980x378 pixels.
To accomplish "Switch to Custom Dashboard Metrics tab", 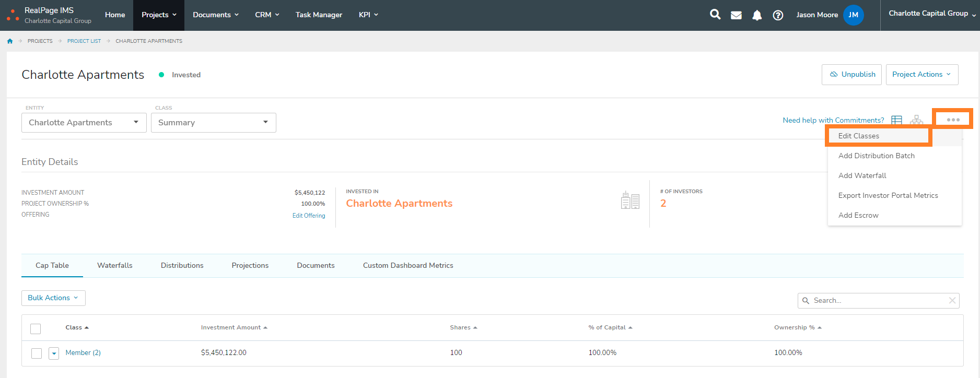I will pyautogui.click(x=408, y=266).
